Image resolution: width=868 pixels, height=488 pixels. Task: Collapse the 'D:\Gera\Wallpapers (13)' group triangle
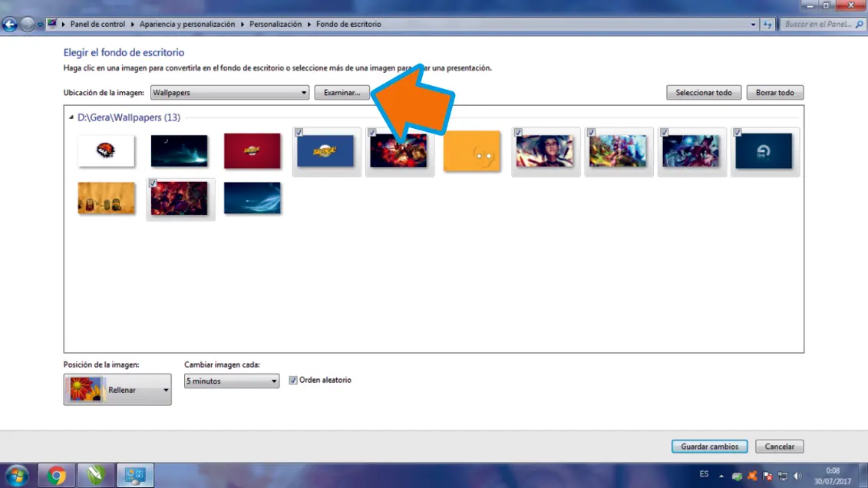(x=71, y=117)
